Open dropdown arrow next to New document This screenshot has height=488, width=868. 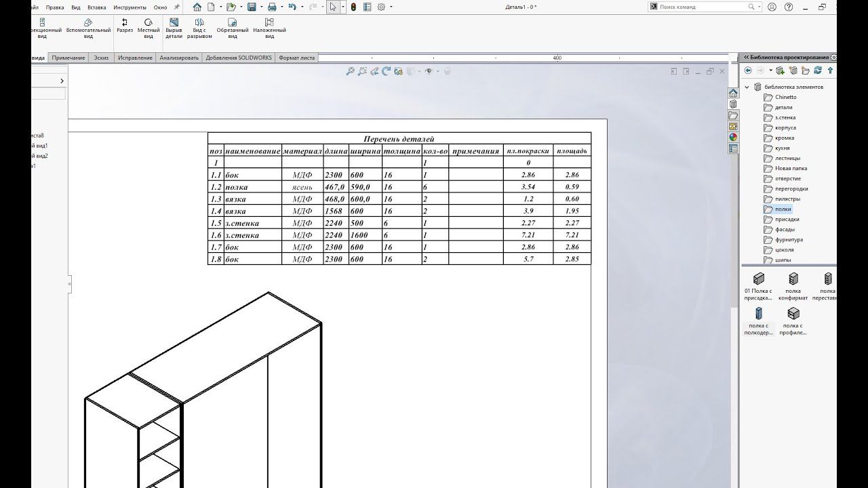[220, 7]
